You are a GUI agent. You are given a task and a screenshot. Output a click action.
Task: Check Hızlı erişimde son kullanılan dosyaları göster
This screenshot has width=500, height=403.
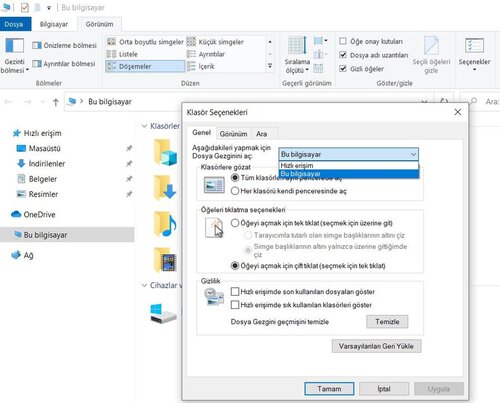tap(235, 292)
